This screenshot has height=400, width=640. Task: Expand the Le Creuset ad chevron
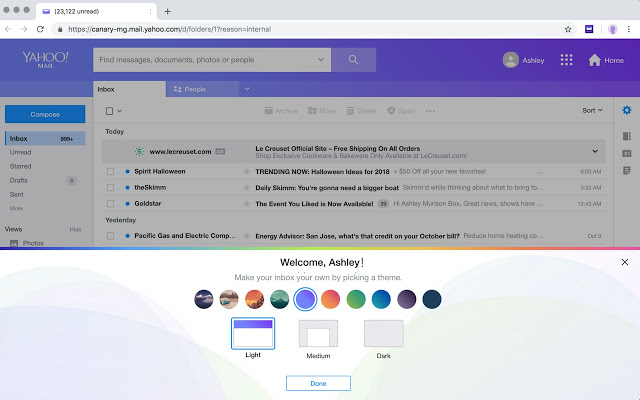(595, 151)
